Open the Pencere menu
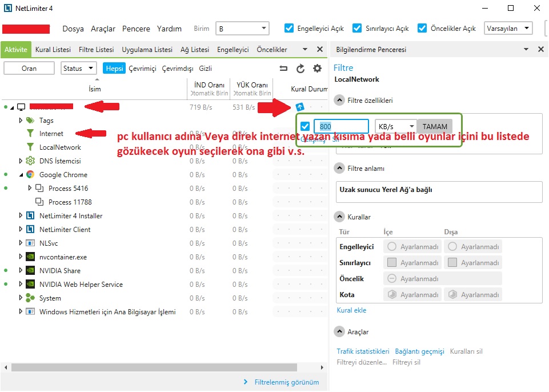Image resolution: width=549 pixels, height=392 pixels. [136, 29]
